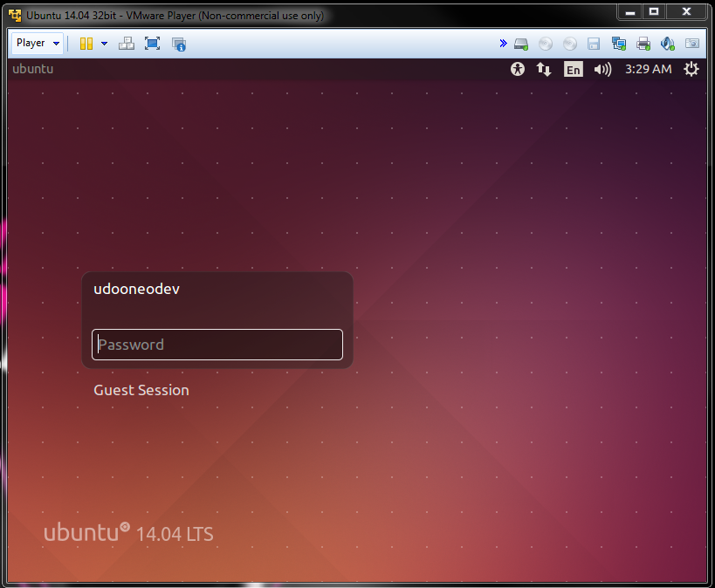The width and height of the screenshot is (715, 588).
Task: Click the camera device icon at toolbar end
Action: (x=692, y=44)
